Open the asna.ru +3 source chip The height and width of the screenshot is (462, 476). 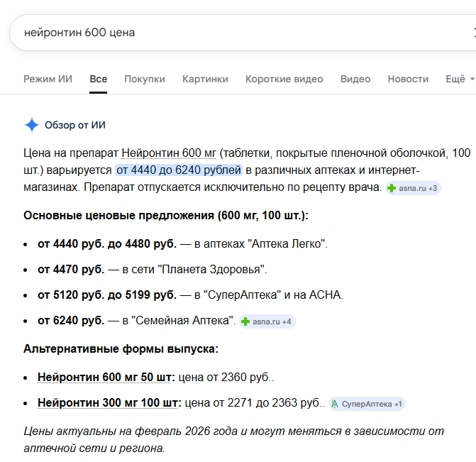[414, 188]
